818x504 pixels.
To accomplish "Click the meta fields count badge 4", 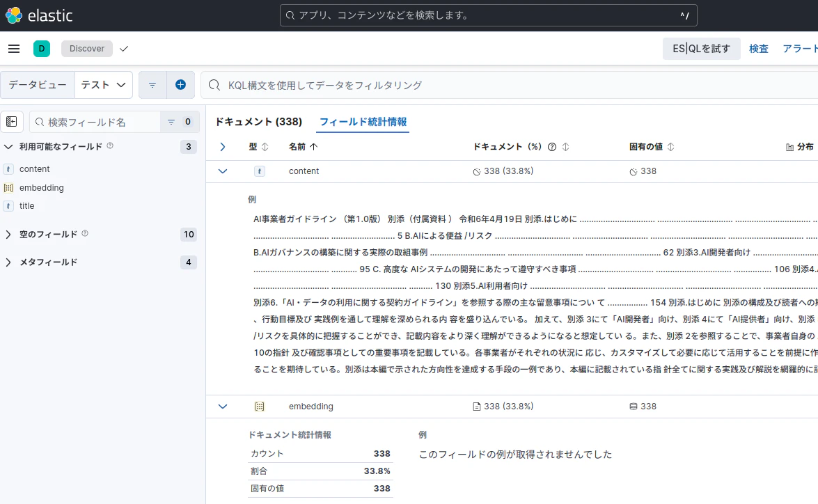I will point(189,262).
